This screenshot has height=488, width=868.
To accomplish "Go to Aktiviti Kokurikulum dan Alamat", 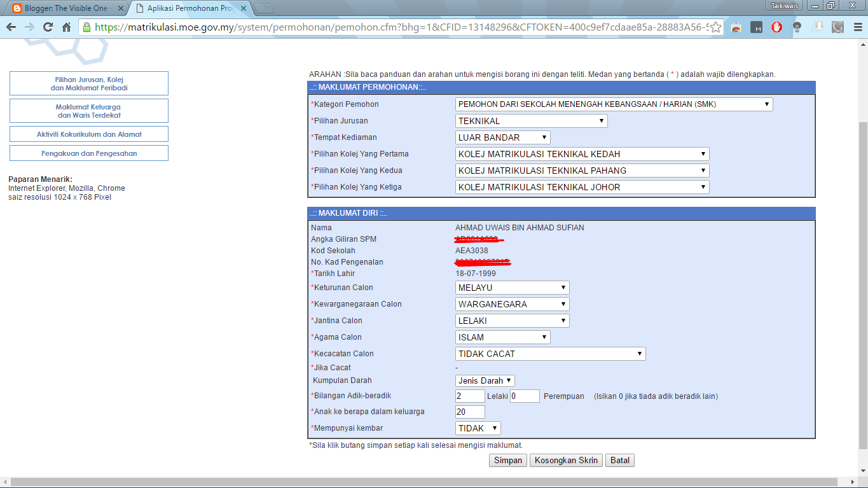I will 89,134.
